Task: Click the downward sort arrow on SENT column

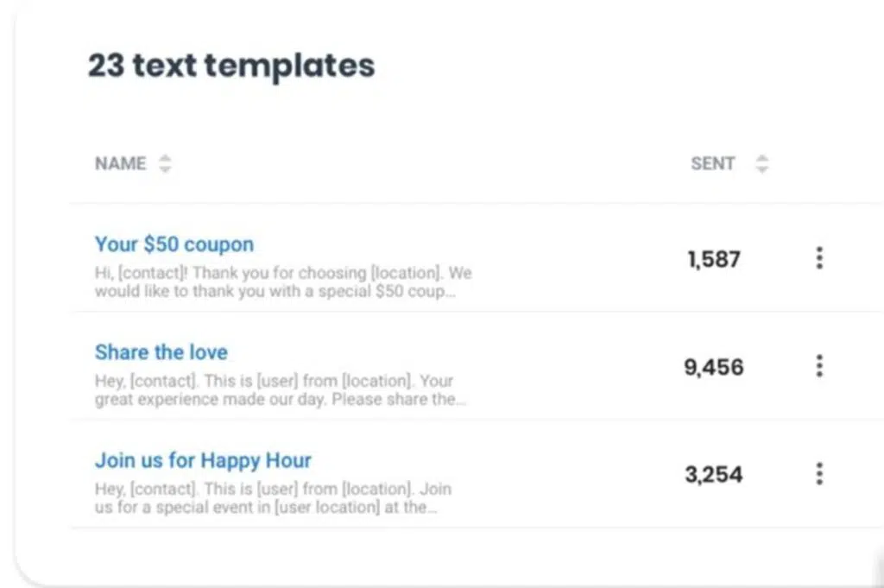Action: (x=761, y=168)
